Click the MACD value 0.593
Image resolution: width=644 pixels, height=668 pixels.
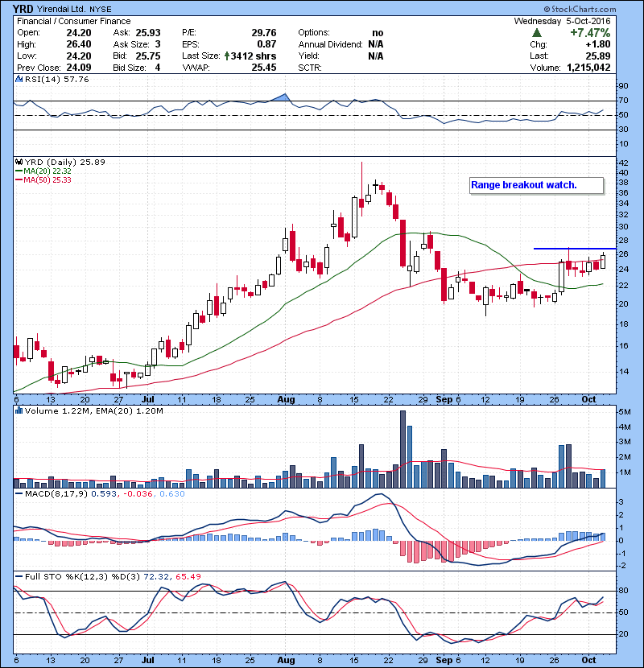[104, 494]
